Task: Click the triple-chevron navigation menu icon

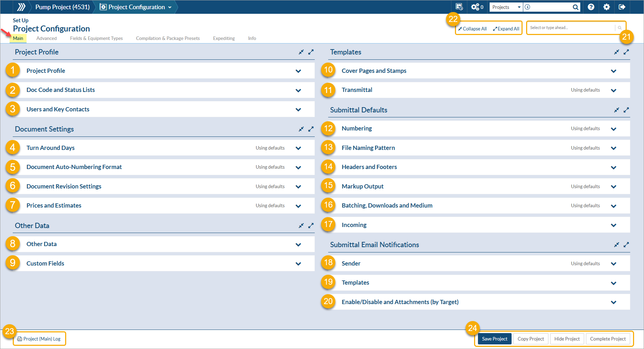Action: click(x=21, y=7)
